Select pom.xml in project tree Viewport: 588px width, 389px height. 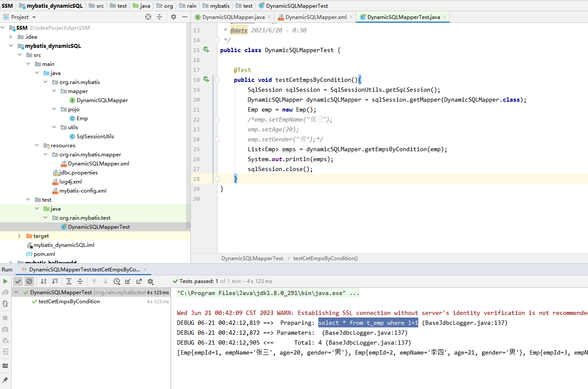coord(44,254)
